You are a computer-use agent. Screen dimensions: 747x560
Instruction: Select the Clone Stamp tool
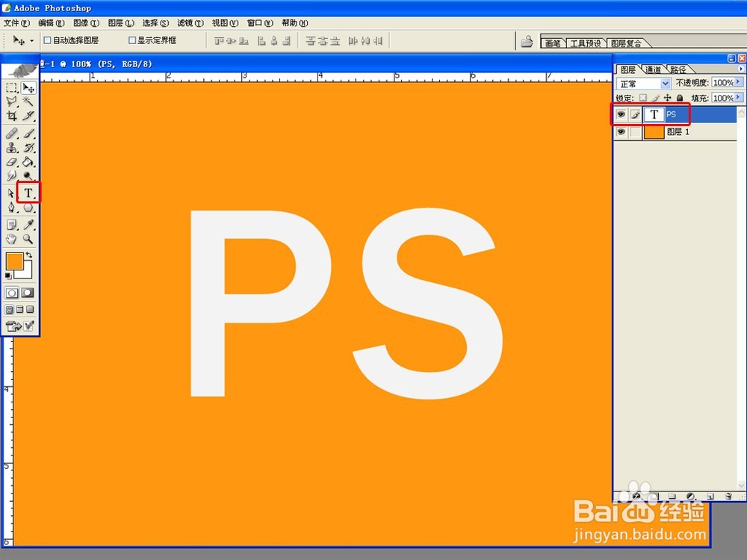[11, 148]
